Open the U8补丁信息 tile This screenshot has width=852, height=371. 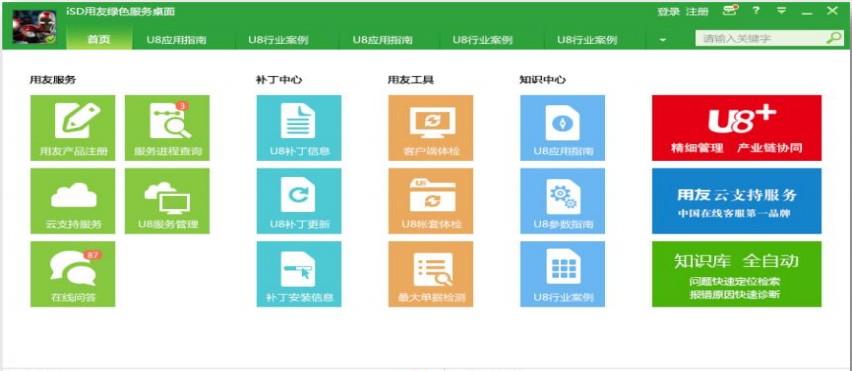point(299,128)
